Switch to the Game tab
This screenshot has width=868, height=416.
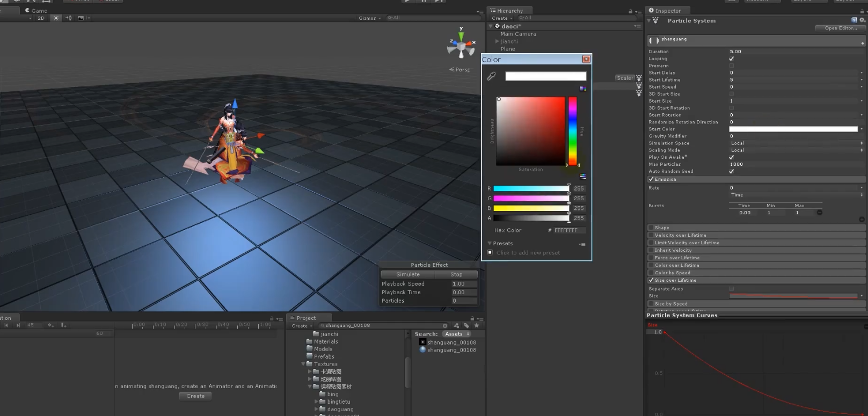tap(36, 11)
